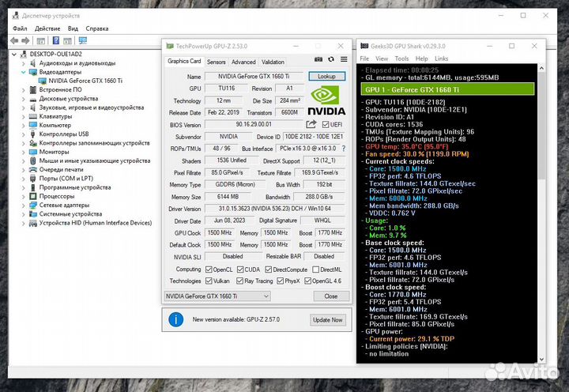569x392 pixels.
Task: Toggle the OpenGL 4.6 checkbox
Action: click(307, 281)
